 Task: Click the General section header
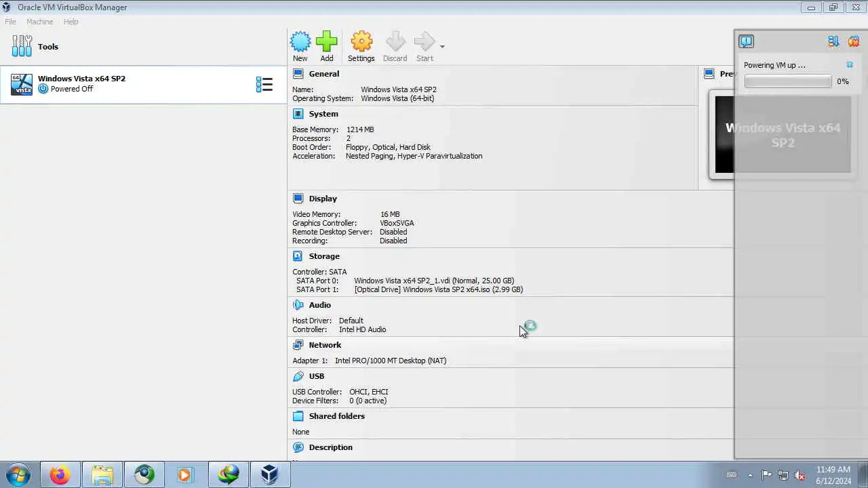point(324,74)
